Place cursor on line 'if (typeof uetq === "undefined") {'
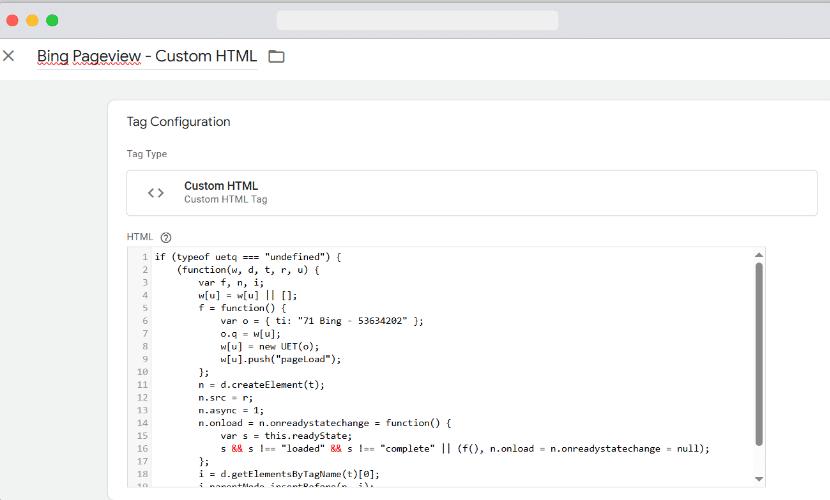 coord(248,257)
